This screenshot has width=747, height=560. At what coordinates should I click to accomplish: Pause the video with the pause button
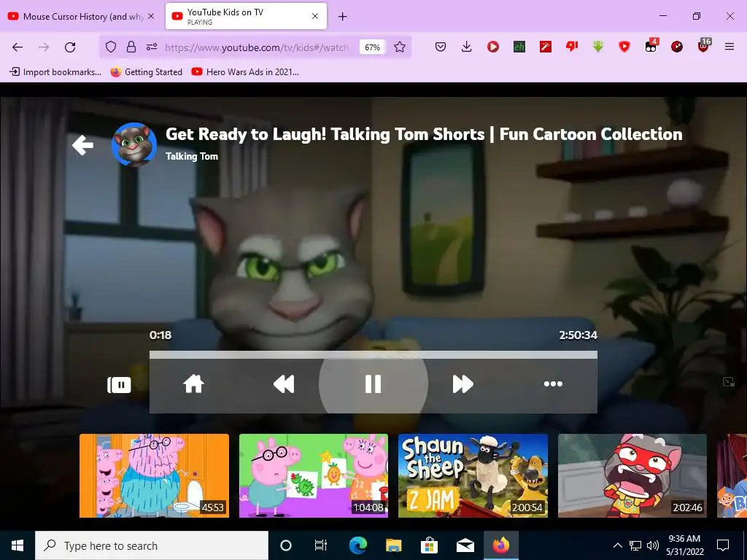click(373, 384)
